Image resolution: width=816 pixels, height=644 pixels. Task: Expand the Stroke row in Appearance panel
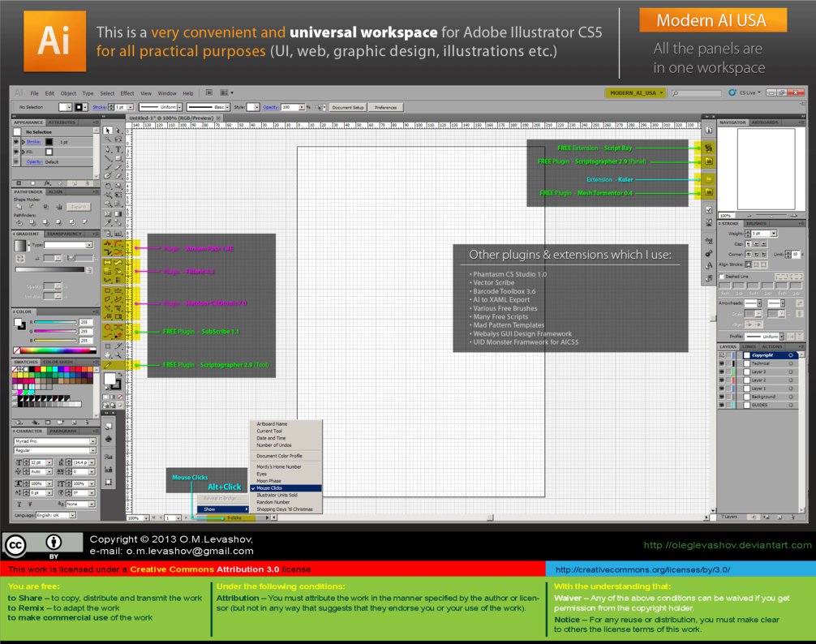(23, 141)
